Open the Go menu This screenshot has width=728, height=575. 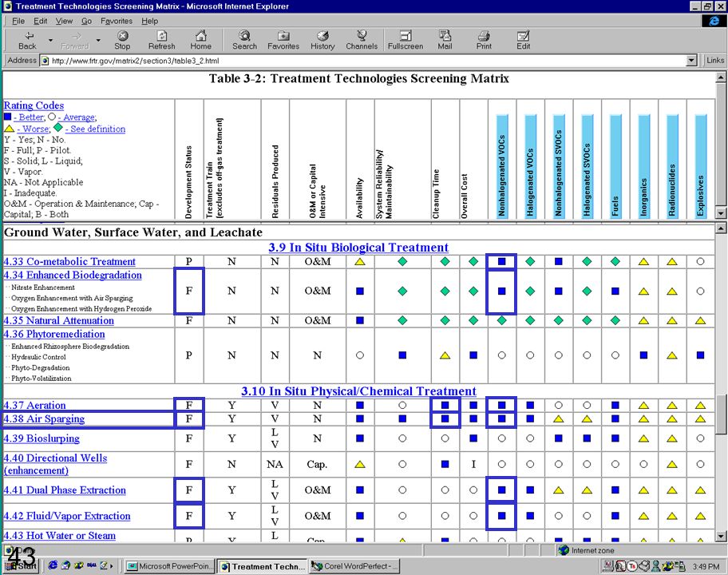[x=86, y=21]
